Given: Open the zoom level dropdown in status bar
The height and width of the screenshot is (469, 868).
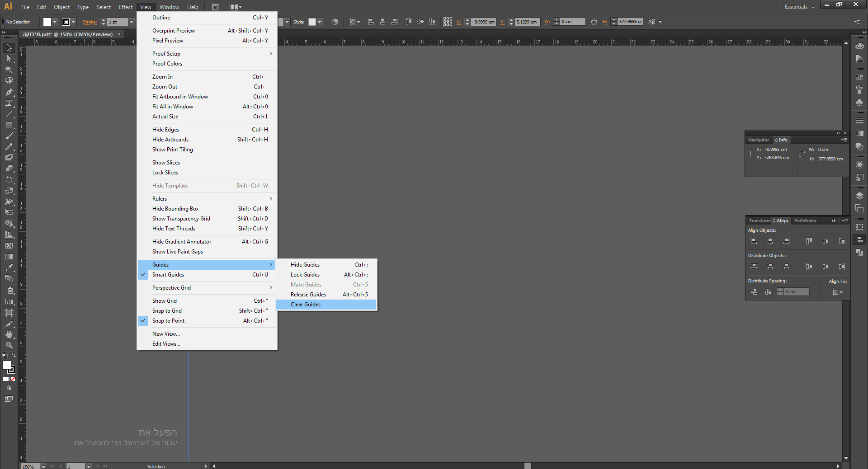Looking at the screenshot, I should click(x=43, y=466).
